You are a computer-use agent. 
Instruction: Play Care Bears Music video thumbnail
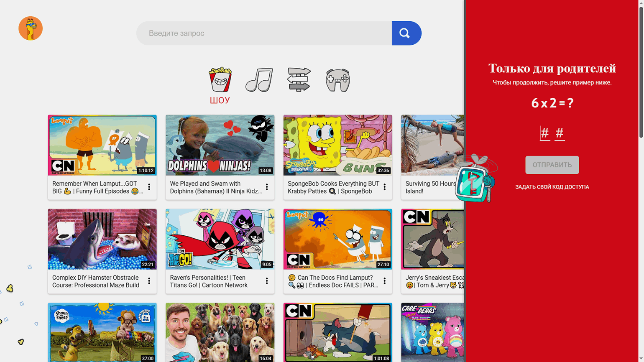(x=432, y=332)
